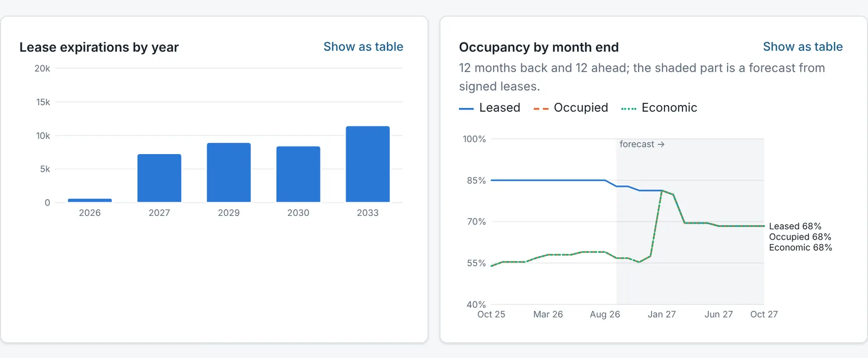
Task: Click the '40%' y-axis label
Action: [476, 304]
